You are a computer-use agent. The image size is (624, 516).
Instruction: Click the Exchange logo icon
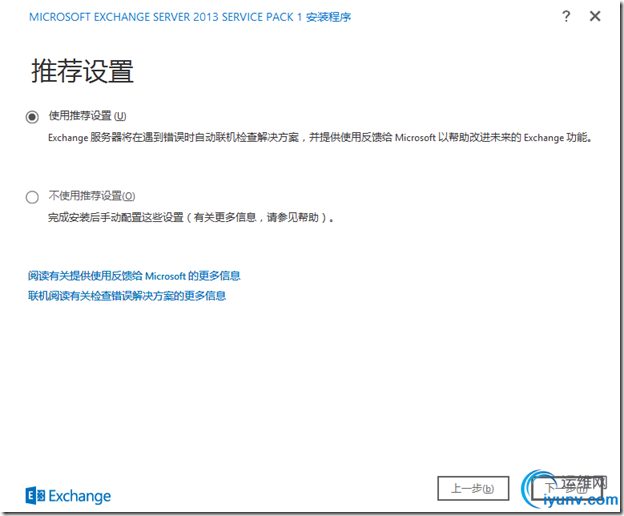[35, 496]
